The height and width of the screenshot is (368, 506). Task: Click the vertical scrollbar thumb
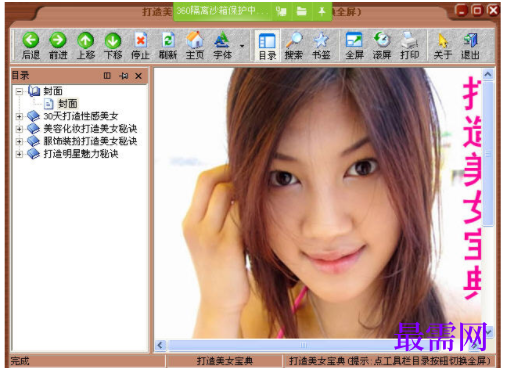(x=488, y=154)
